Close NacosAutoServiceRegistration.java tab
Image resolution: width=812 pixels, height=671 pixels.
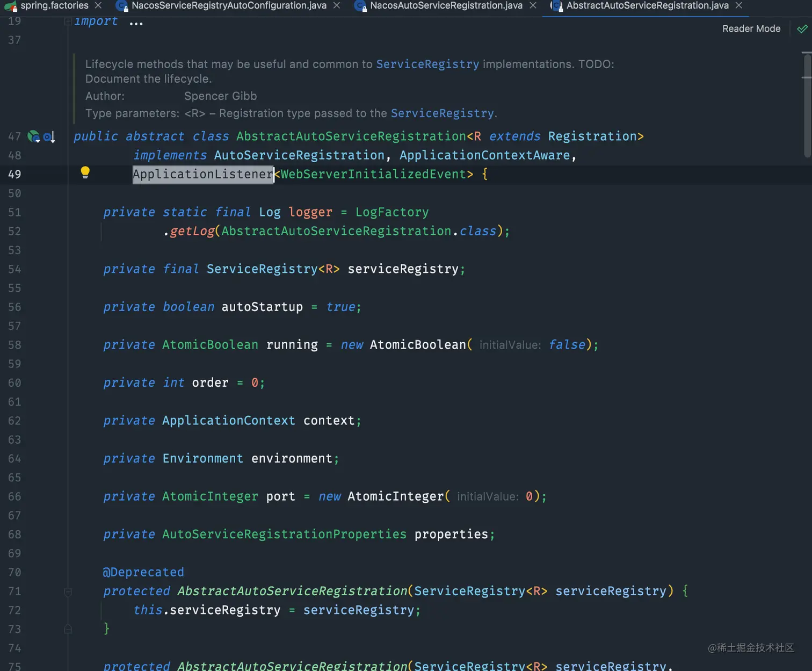pyautogui.click(x=533, y=5)
